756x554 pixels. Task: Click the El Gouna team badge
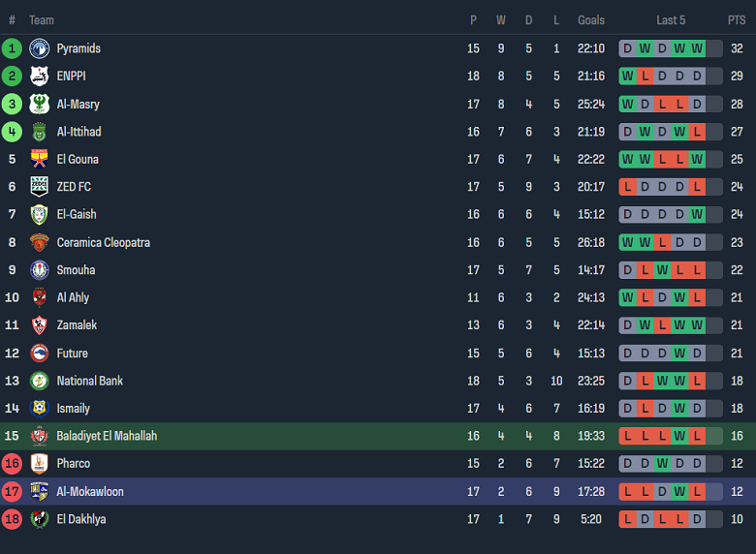coord(39,160)
